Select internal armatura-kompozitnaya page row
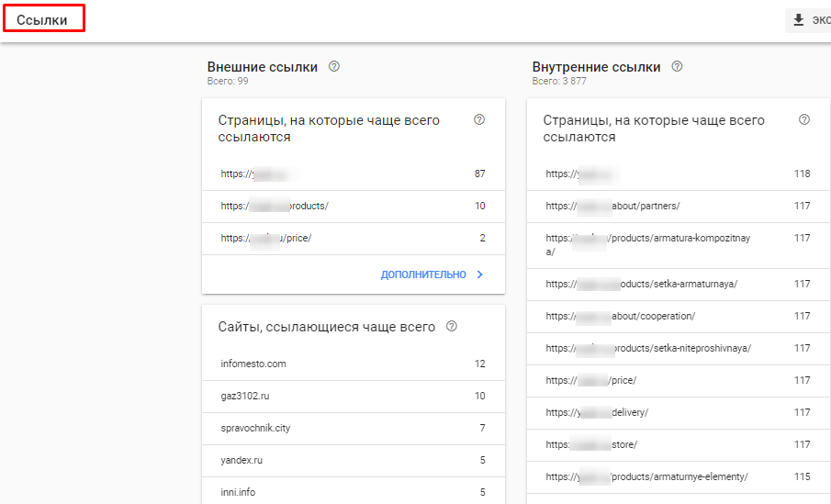 (x=647, y=244)
